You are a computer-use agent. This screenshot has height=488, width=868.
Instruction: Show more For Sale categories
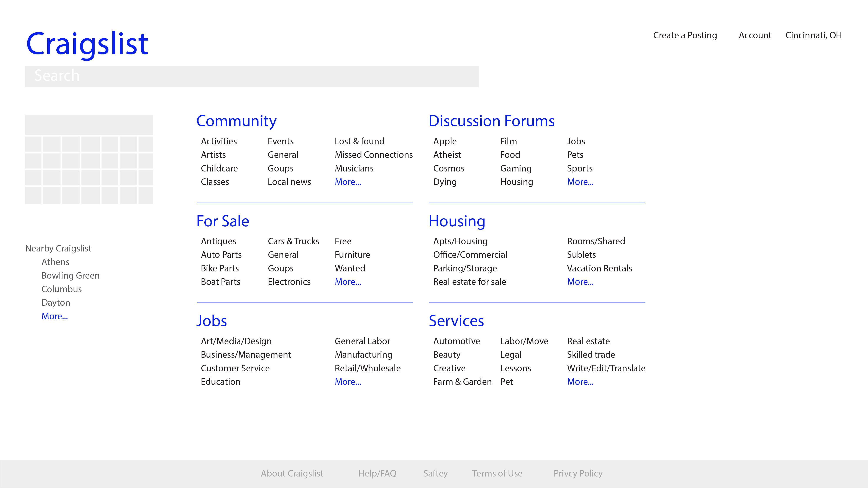[x=347, y=282]
